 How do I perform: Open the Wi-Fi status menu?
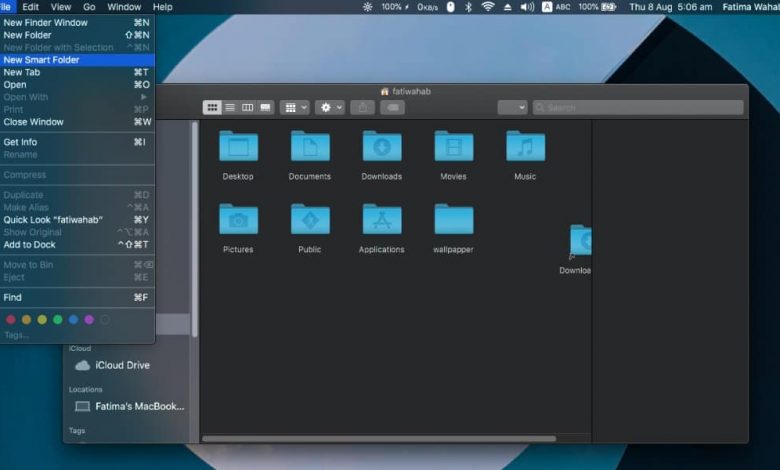[x=488, y=7]
